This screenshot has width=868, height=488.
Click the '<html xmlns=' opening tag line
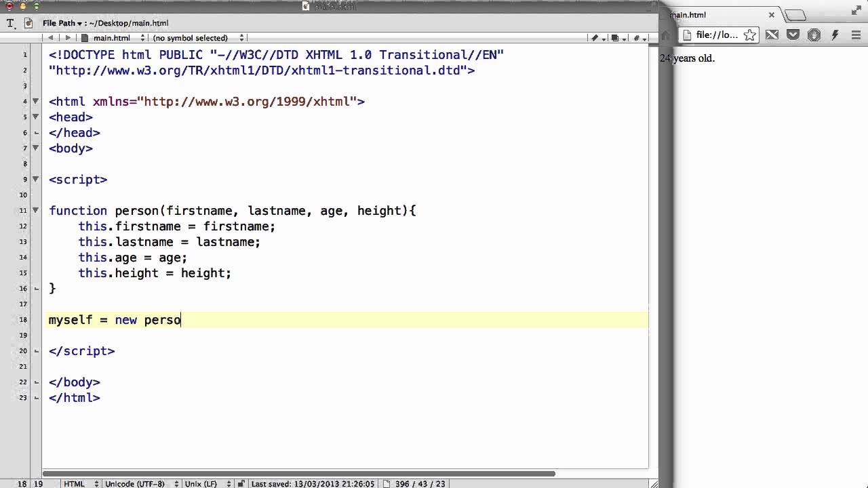pos(207,102)
